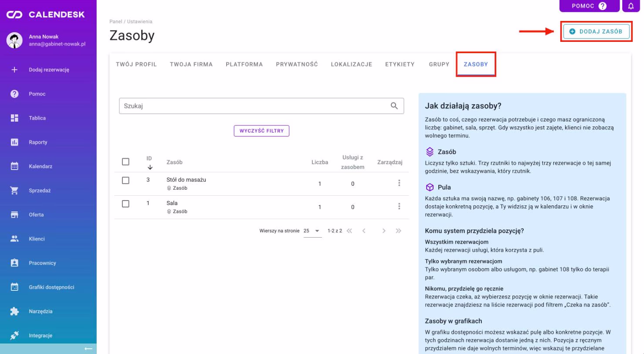Open the three-dot menu for Sala
Image resolution: width=644 pixels, height=354 pixels.
click(399, 206)
